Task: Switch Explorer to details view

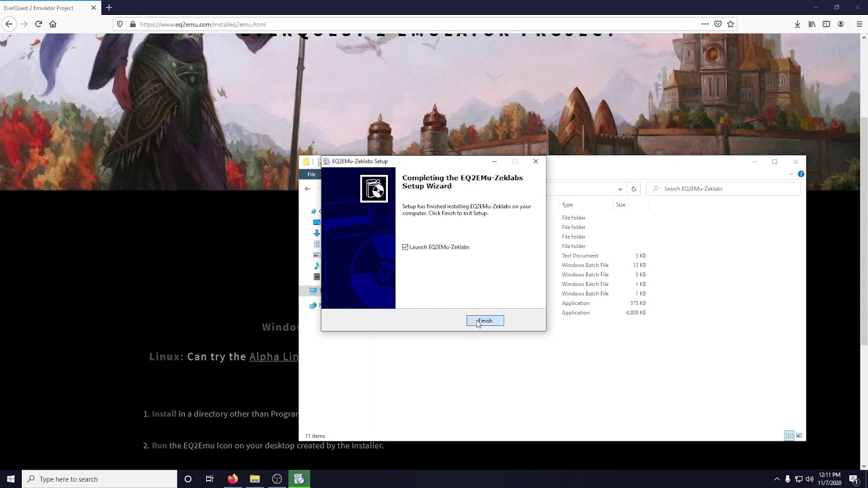Action: [789, 436]
